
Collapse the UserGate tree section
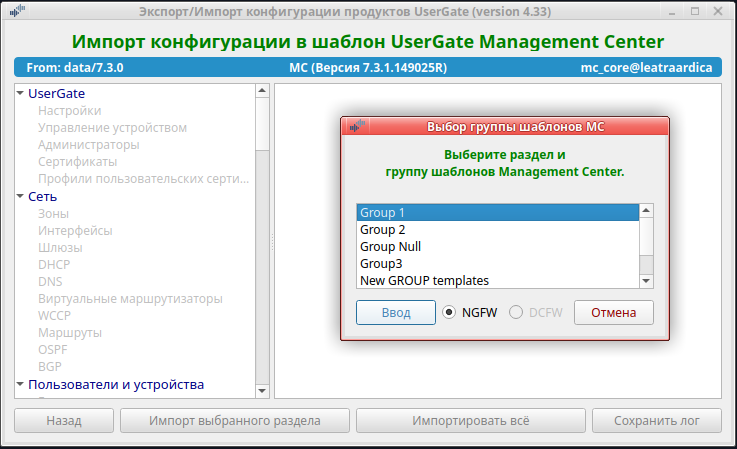click(20, 93)
